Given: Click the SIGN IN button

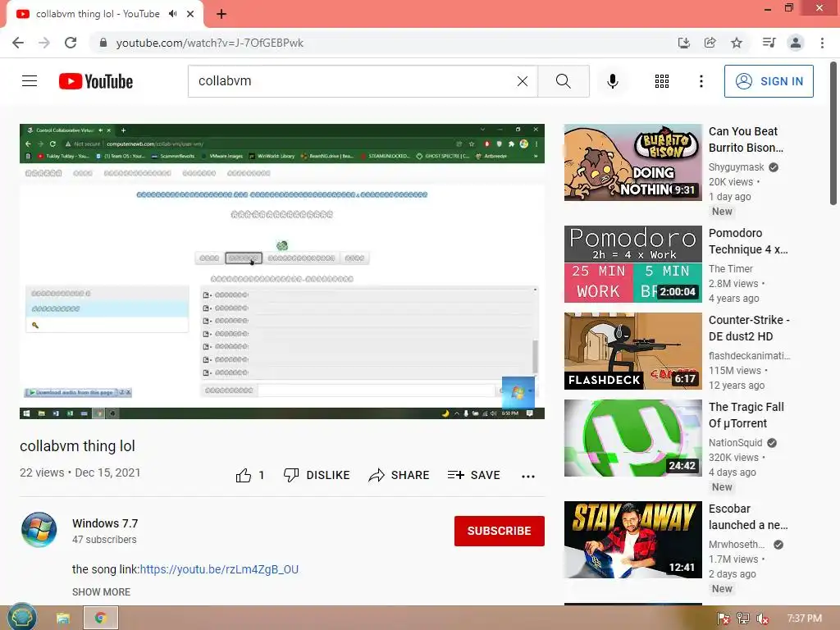Looking at the screenshot, I should (x=769, y=81).
